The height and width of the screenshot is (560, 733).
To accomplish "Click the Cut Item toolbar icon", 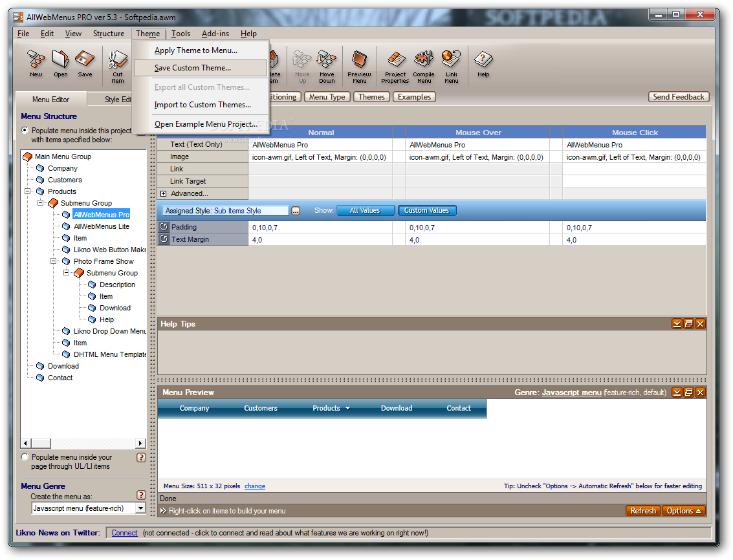I will [117, 66].
